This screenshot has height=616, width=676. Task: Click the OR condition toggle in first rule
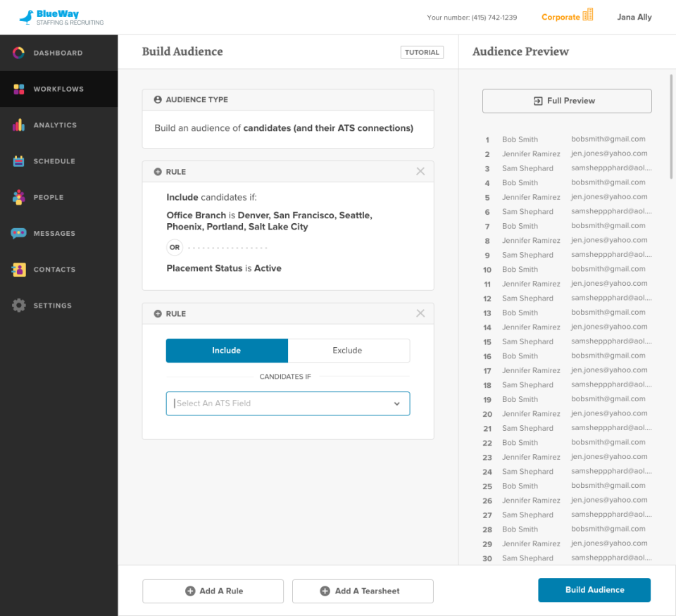click(x=175, y=248)
